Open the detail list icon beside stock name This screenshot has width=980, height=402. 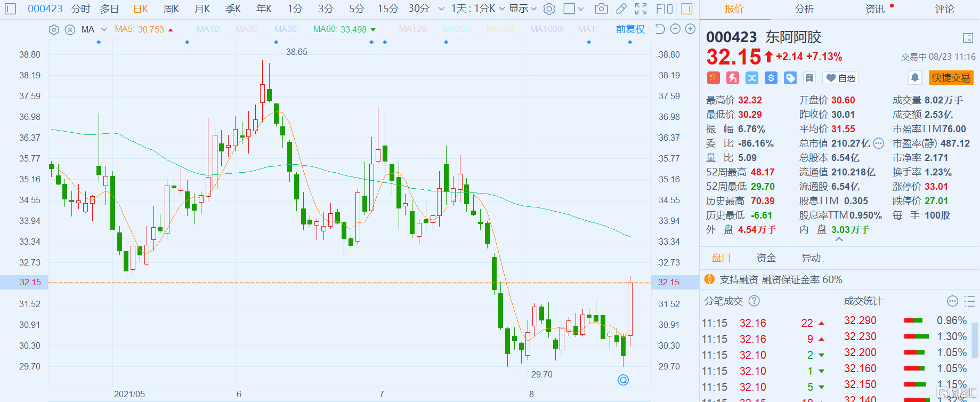click(x=968, y=37)
